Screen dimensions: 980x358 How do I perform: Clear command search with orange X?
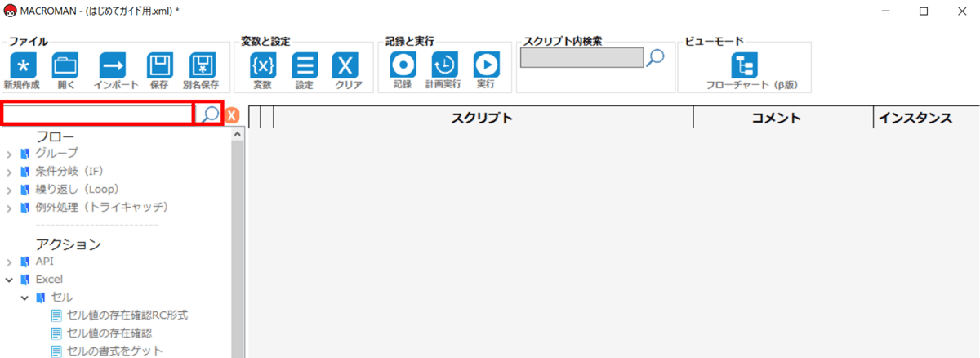231,114
